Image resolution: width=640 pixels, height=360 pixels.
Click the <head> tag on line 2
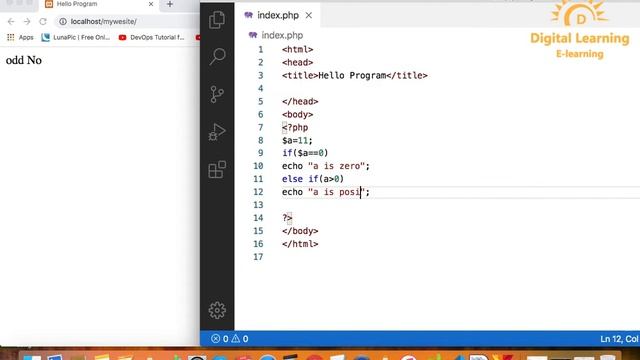(298, 62)
